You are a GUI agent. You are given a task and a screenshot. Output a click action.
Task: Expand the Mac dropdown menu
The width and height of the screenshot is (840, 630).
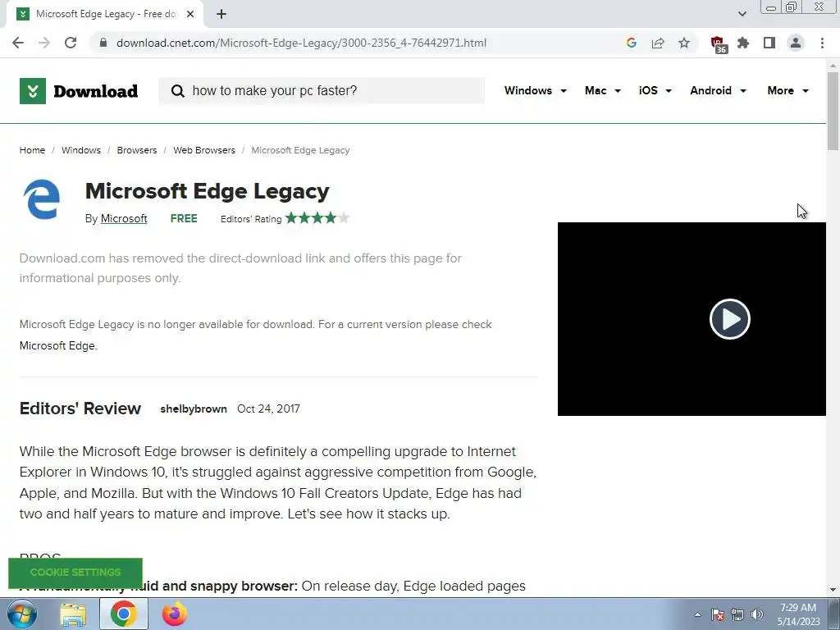tap(603, 90)
